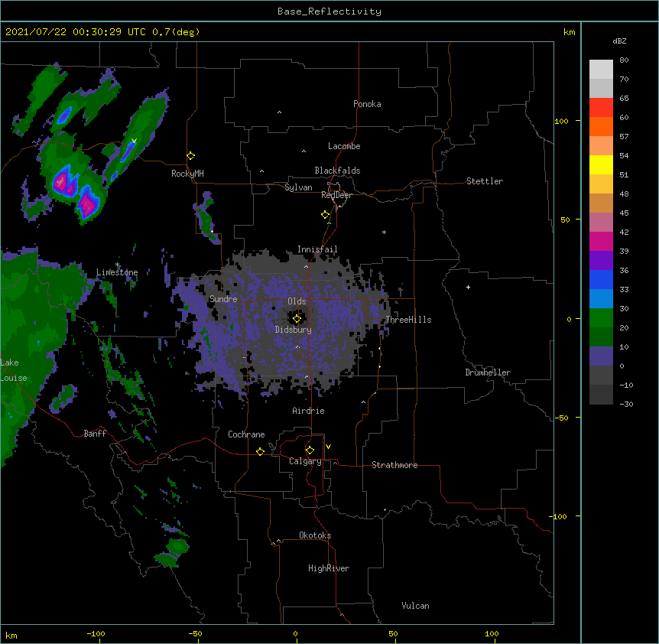Click the white asterisk above Limestone
Viewport: 659px width, 644px height.
[117, 265]
